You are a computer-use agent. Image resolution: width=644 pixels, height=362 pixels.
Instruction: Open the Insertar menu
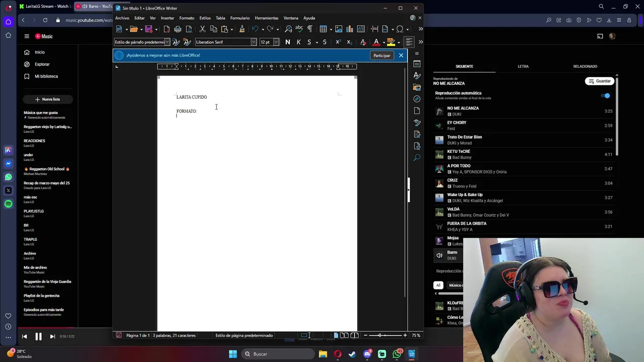(168, 18)
